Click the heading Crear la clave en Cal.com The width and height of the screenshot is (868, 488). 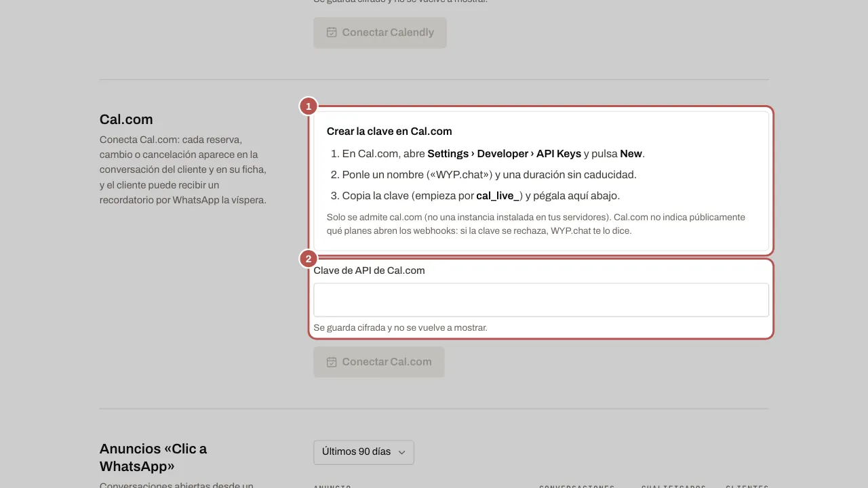389,131
